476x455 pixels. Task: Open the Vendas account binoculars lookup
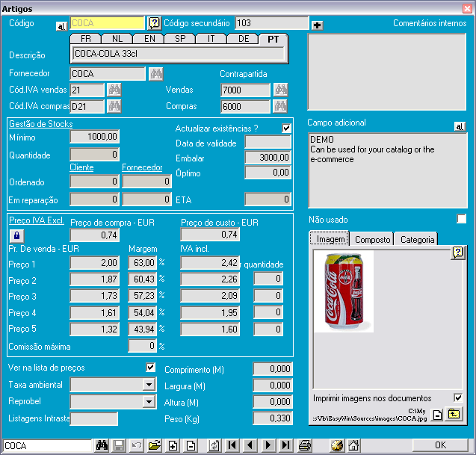(x=280, y=90)
